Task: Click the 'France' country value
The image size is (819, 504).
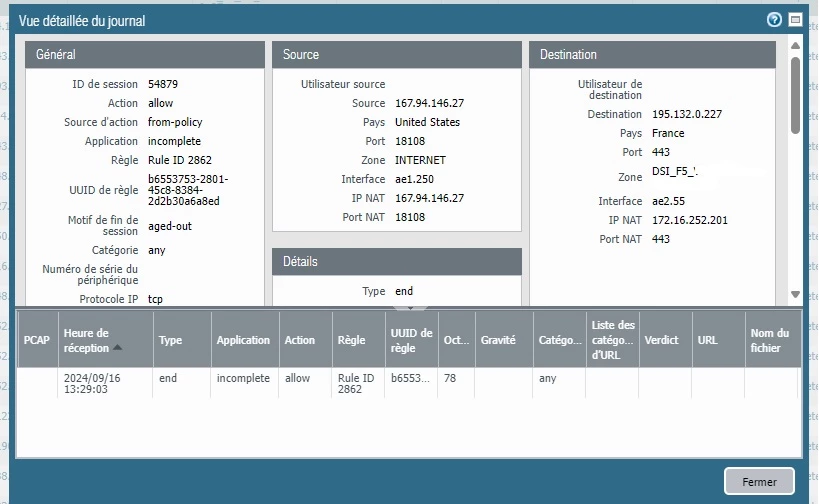Action: (x=668, y=133)
